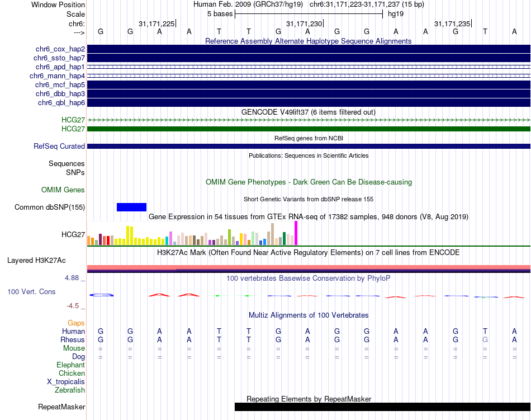Open the GENCODE V49lift37 track title

click(309, 112)
